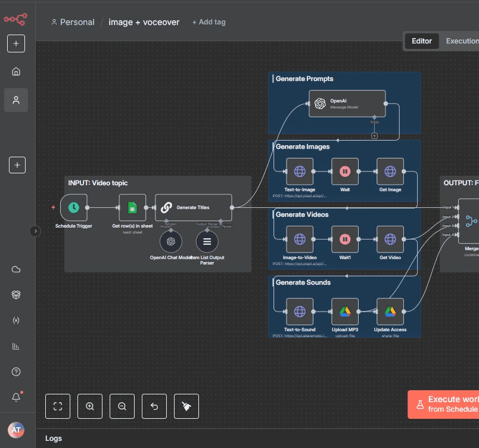The height and width of the screenshot is (448, 479).
Task: Open the Personal projects person icon
Action: 16,100
